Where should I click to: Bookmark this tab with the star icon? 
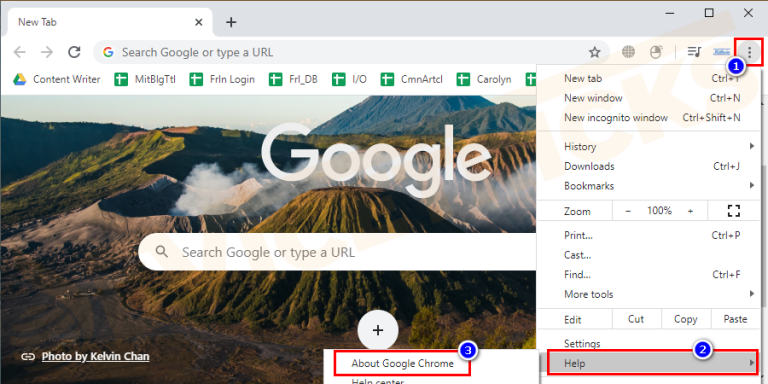[595, 52]
